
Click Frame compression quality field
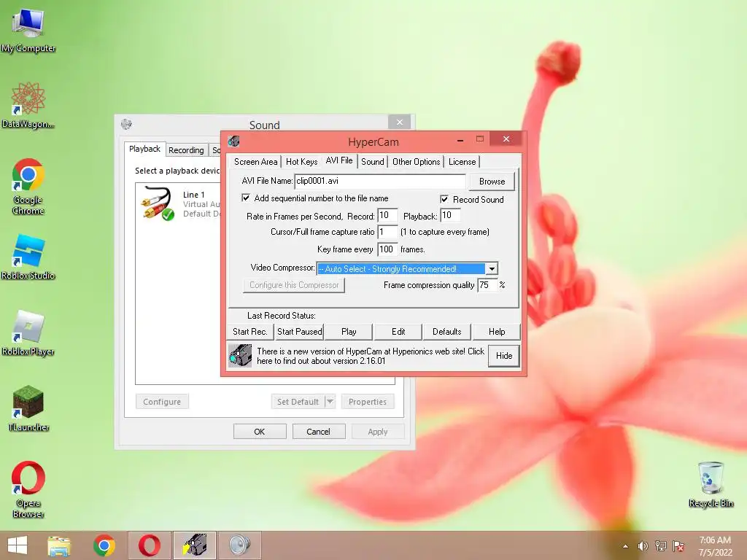pos(487,285)
